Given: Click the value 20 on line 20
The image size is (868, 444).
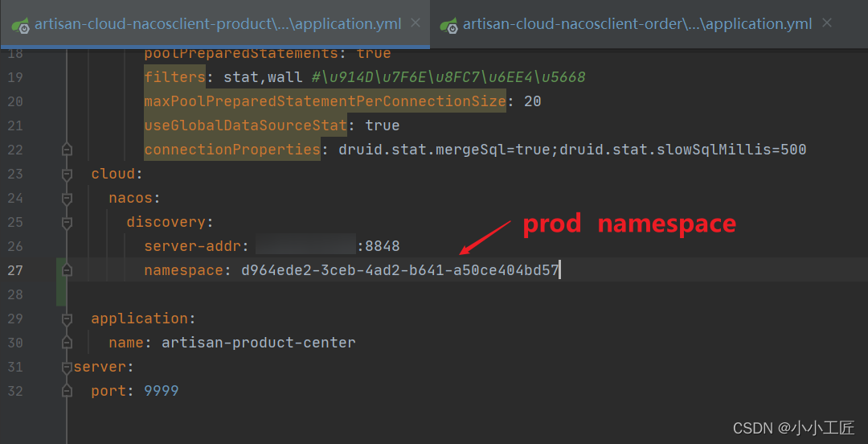Looking at the screenshot, I should pos(532,101).
